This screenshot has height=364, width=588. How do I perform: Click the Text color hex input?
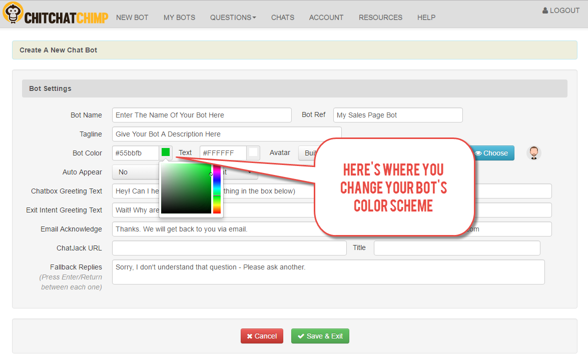pos(223,153)
